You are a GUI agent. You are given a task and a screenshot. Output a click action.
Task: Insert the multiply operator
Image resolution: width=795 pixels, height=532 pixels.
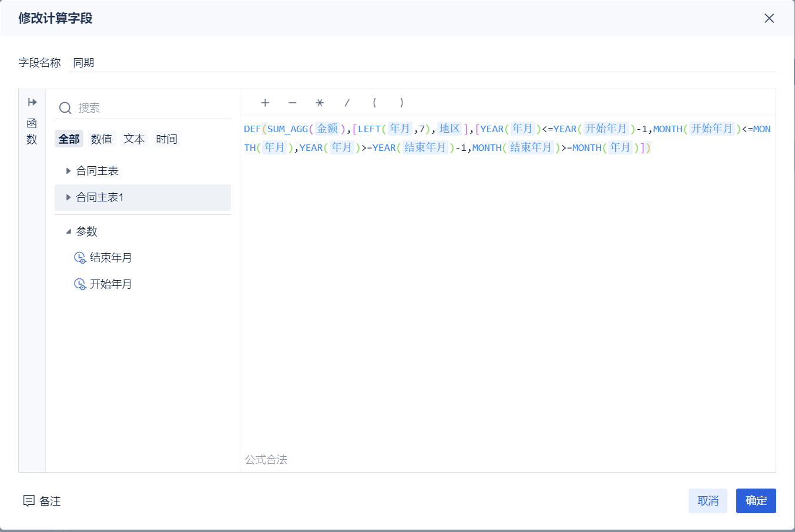click(320, 103)
